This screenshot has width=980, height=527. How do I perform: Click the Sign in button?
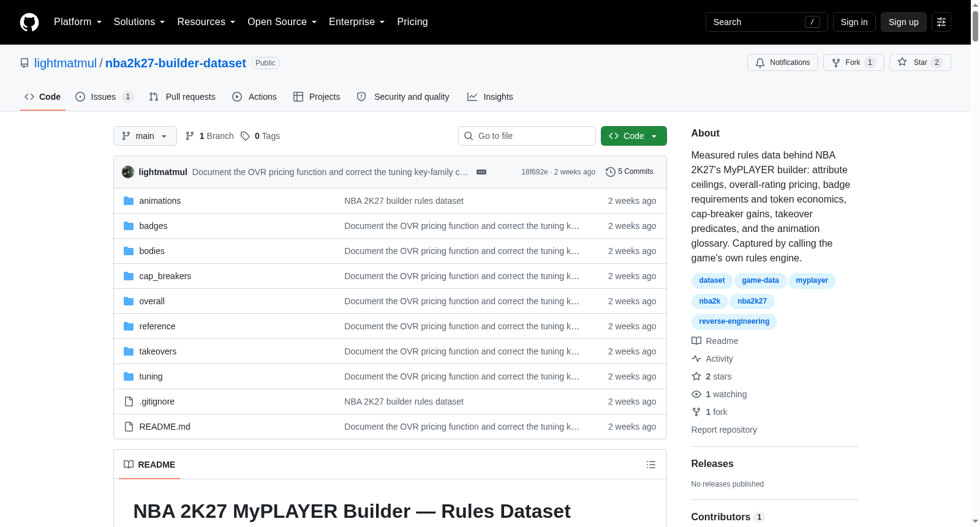pos(854,22)
